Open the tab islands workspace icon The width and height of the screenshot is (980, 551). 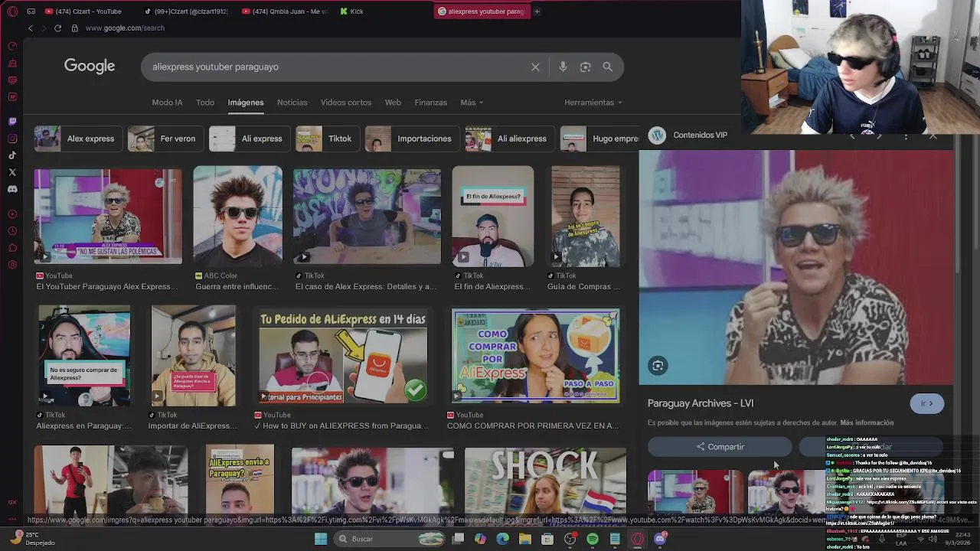(31, 11)
